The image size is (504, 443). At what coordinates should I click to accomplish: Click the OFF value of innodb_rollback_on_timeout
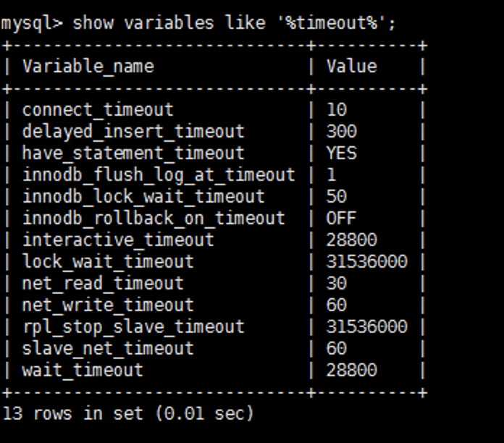point(341,219)
